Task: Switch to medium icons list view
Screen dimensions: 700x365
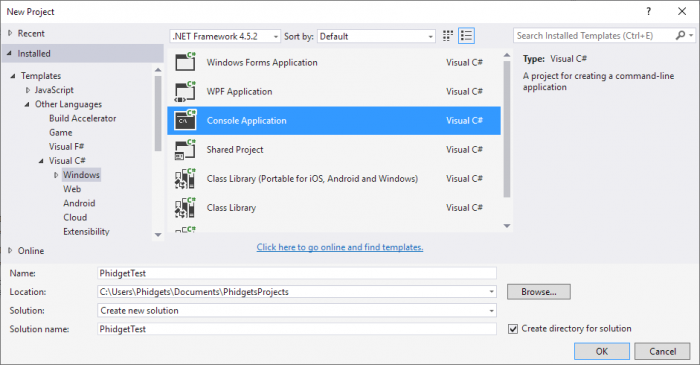Action: tap(467, 36)
